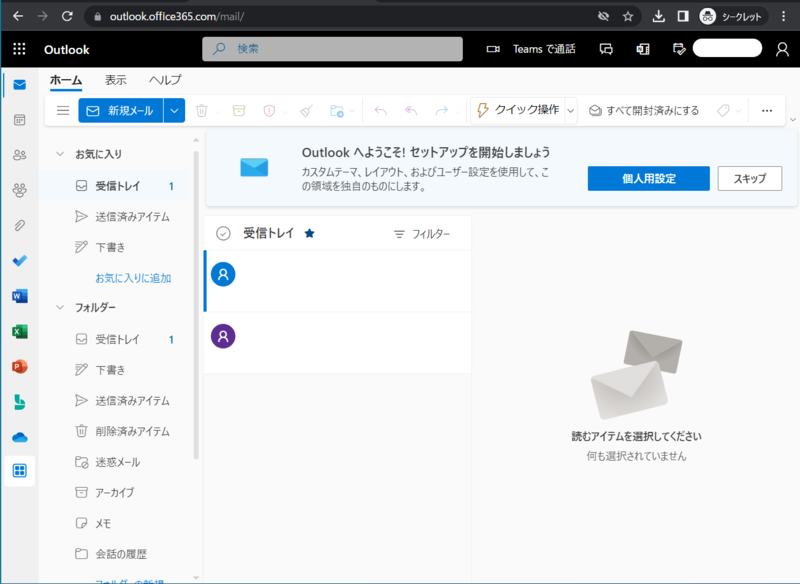Click the Report junk shield icon
The height and width of the screenshot is (584, 800).
point(269,111)
